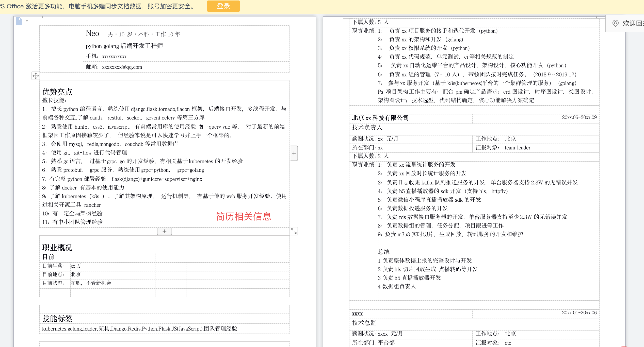
Task: Add a column with the right-side plus button
Action: pos(294,153)
